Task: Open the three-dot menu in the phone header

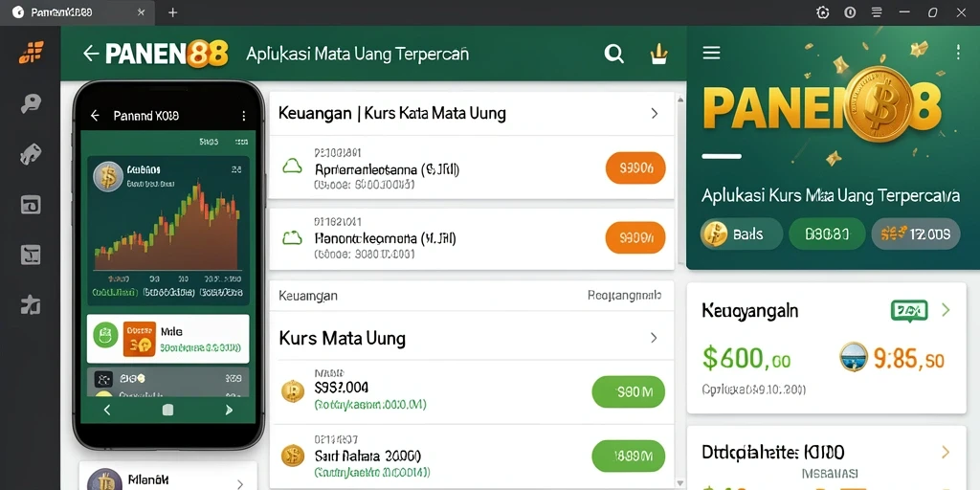Action: click(244, 116)
